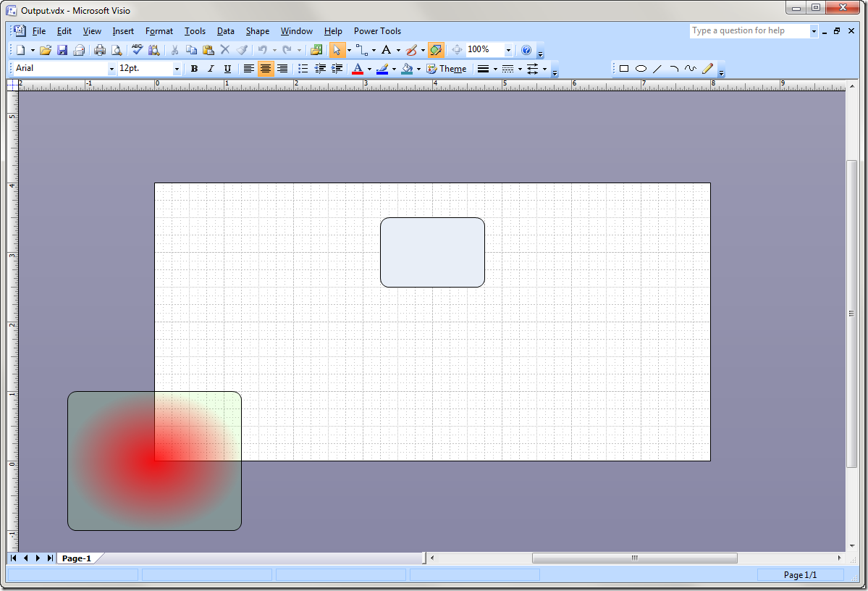
Task: Pick the Pencil drawing tool
Action: coord(707,69)
